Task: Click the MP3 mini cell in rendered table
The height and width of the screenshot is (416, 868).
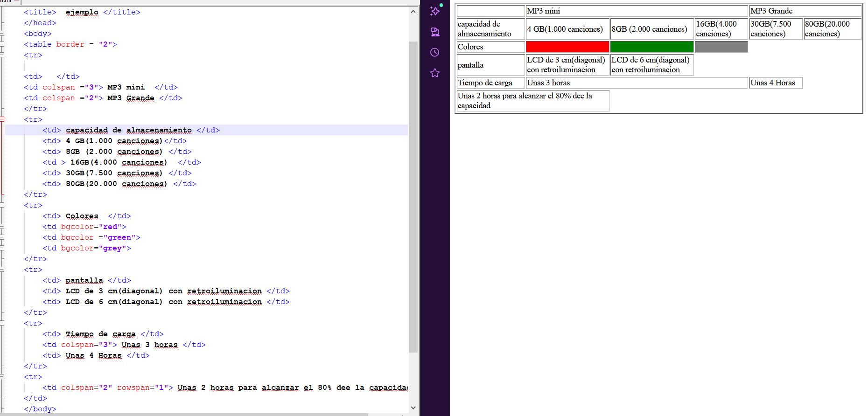Action: point(637,11)
